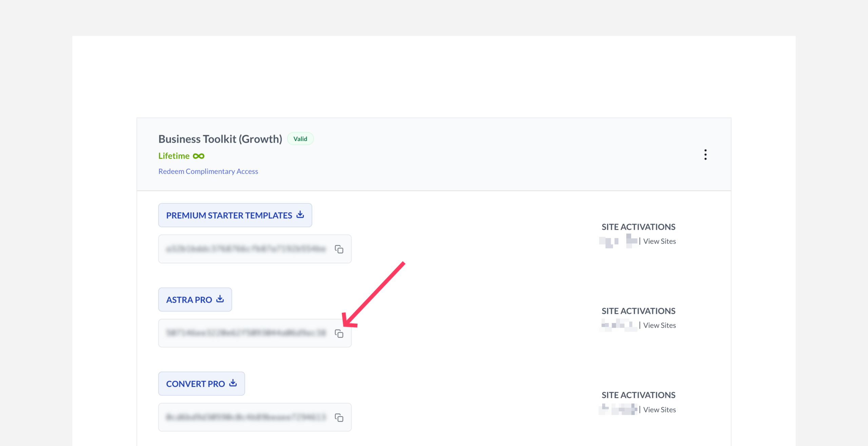Viewport: 868px width, 446px height.
Task: Download Premium Starter Templates
Action: tap(235, 215)
